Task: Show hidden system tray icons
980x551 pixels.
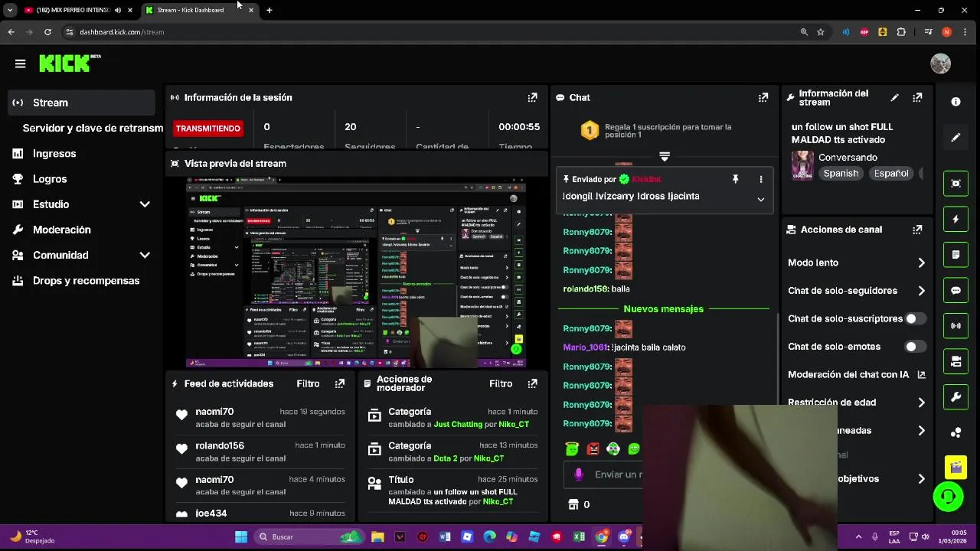Action: [857, 536]
